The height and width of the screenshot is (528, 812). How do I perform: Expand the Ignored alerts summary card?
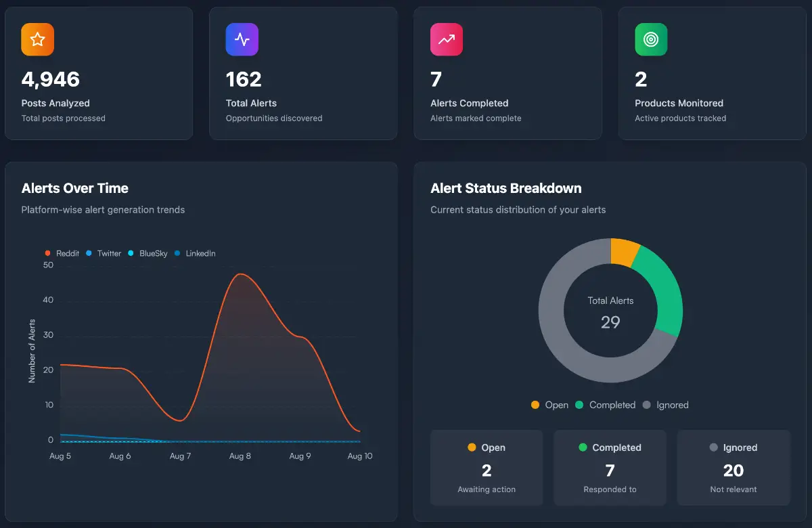[x=734, y=468]
